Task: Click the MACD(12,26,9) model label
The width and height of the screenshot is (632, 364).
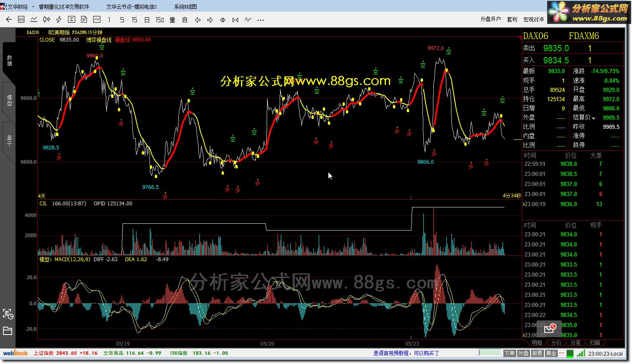Action: click(x=72, y=259)
